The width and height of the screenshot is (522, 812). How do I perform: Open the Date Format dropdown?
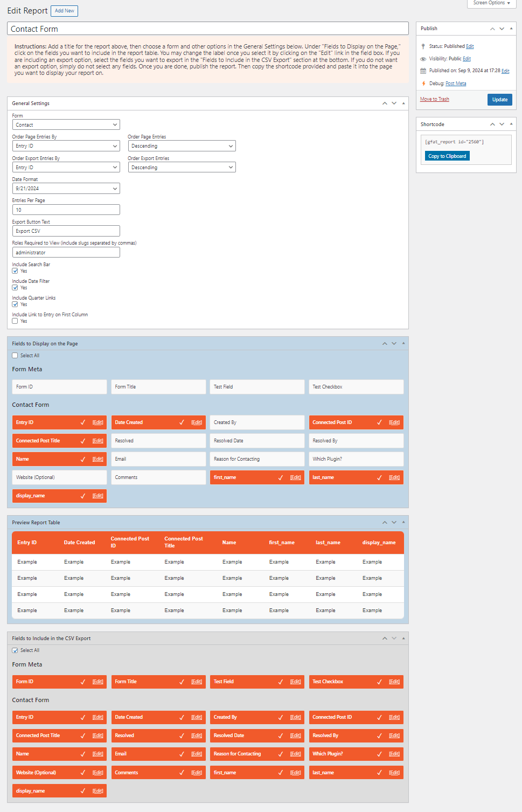coord(66,188)
